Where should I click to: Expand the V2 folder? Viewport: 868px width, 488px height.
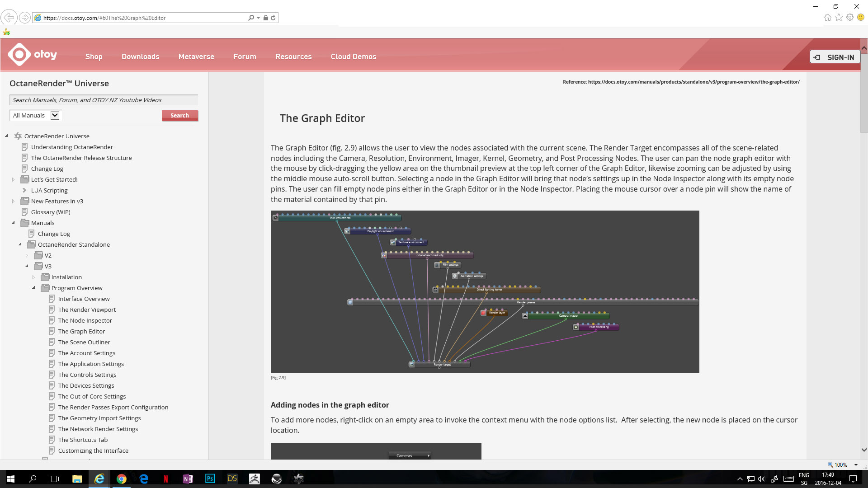tap(27, 255)
